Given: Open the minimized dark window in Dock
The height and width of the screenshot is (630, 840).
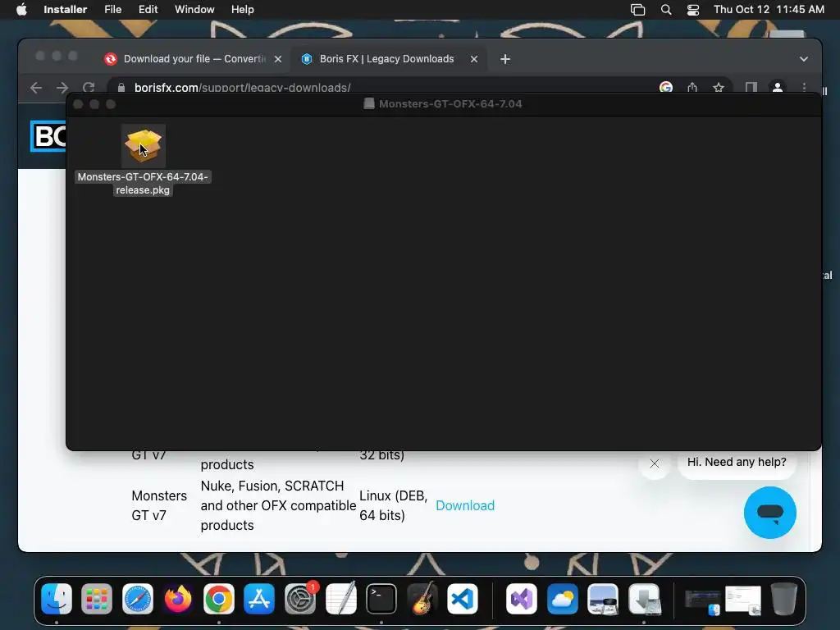Looking at the screenshot, I should pos(702,601).
